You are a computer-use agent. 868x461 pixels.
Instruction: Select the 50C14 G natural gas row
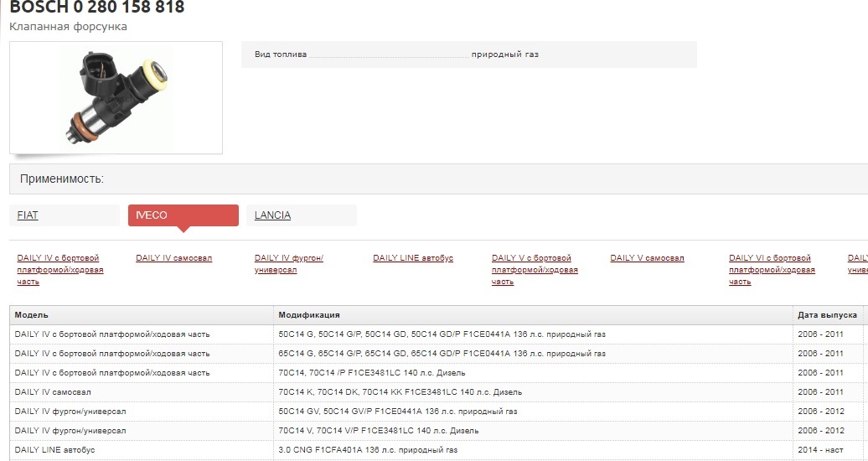(x=437, y=334)
